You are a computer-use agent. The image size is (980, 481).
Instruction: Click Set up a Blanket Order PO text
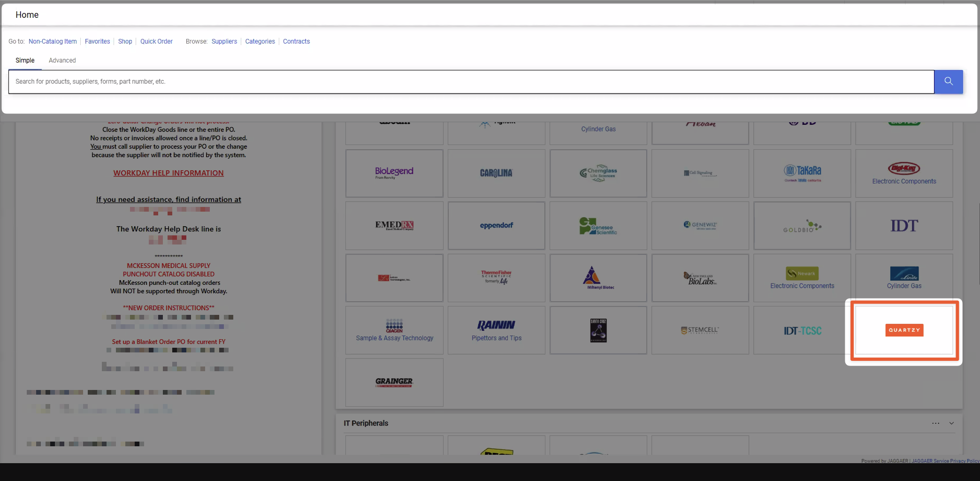pos(168,342)
